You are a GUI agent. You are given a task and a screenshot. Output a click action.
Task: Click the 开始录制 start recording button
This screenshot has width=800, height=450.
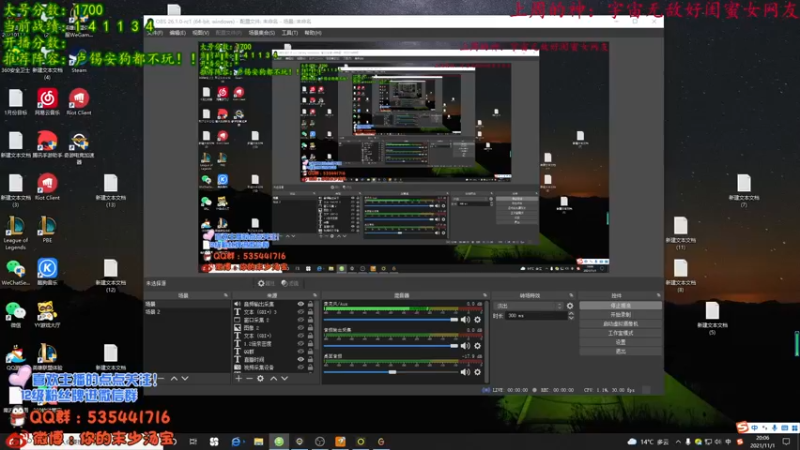620,315
